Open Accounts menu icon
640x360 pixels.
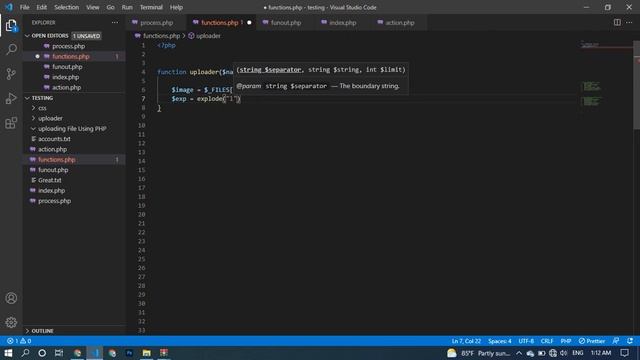click(11, 298)
